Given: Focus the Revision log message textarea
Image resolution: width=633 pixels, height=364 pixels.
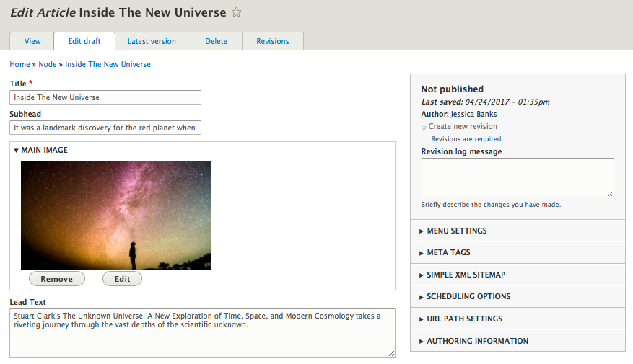Looking at the screenshot, I should [518, 178].
